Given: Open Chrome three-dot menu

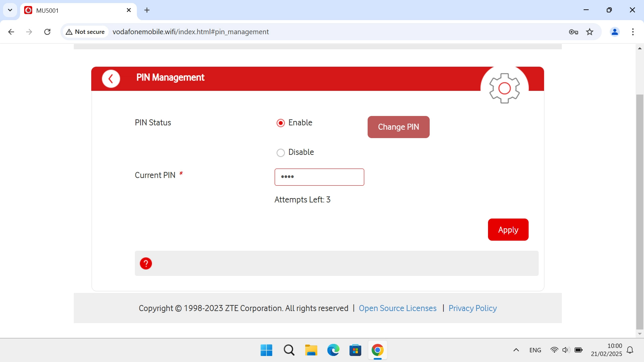Looking at the screenshot, I should pyautogui.click(x=633, y=32).
